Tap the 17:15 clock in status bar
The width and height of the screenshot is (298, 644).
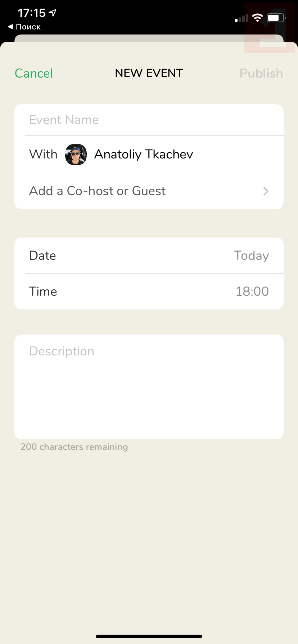pyautogui.click(x=32, y=13)
